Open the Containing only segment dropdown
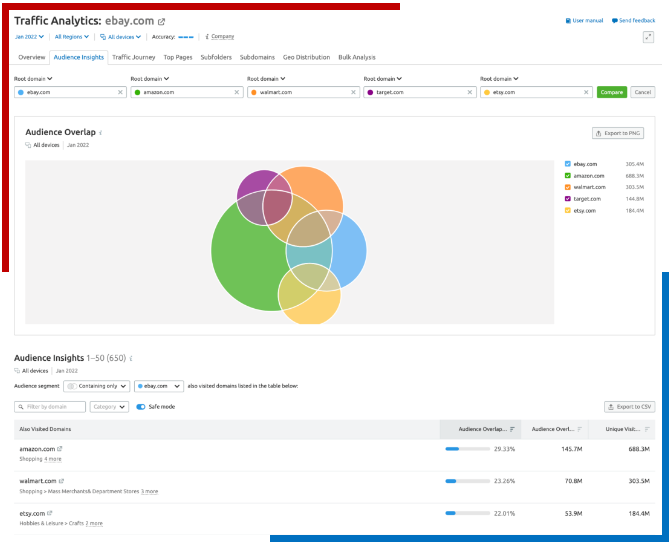The height and width of the screenshot is (546, 672). pos(96,386)
